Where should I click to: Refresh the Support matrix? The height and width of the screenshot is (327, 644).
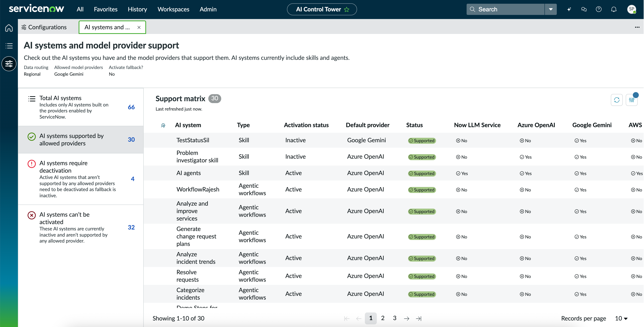pyautogui.click(x=616, y=100)
